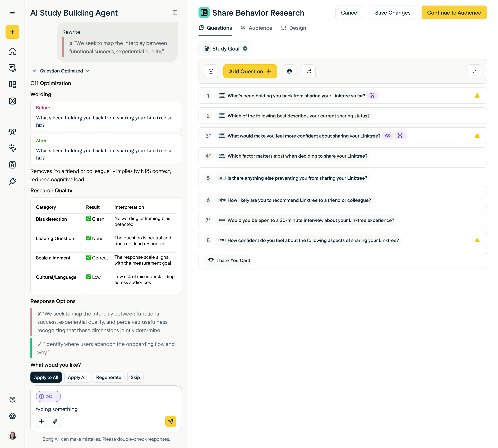Open question 4 about which factor matters
The height and width of the screenshot is (448, 498).
click(x=343, y=156)
